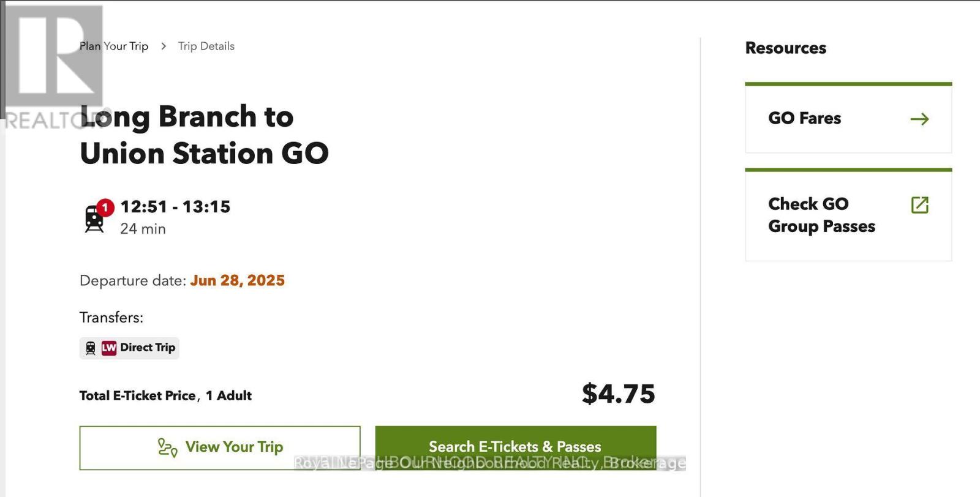Click the REALTOR logo
Screen dimensions: 980x497
click(x=54, y=67)
